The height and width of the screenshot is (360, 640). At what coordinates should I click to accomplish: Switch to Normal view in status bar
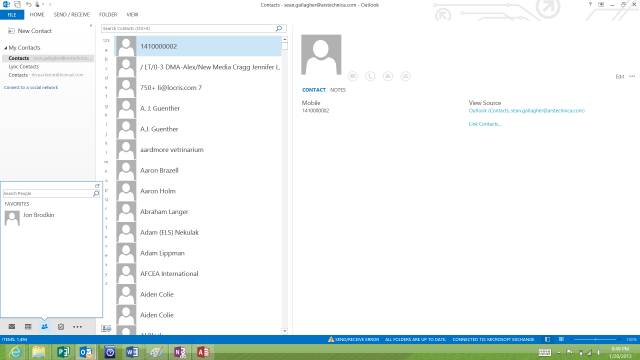click(547, 339)
